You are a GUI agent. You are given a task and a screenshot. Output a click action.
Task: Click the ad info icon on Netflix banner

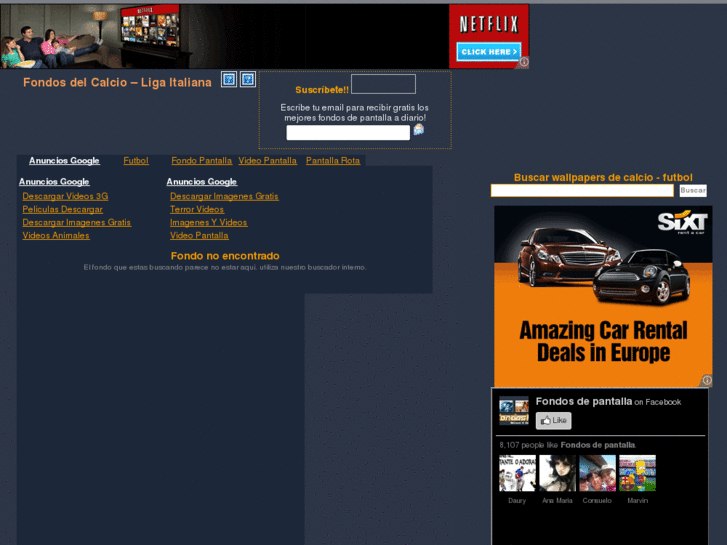click(x=523, y=62)
